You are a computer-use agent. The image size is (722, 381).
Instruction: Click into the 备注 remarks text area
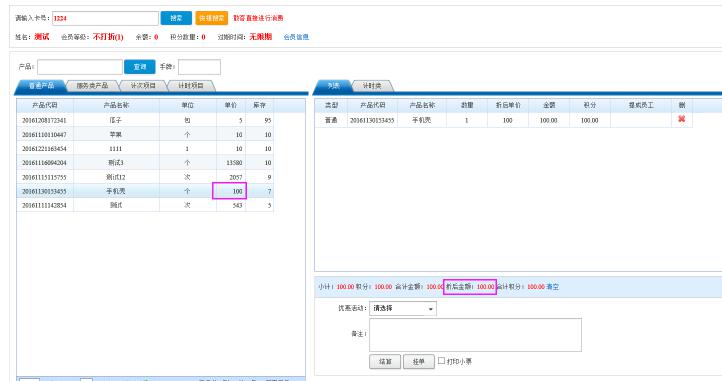click(x=475, y=335)
